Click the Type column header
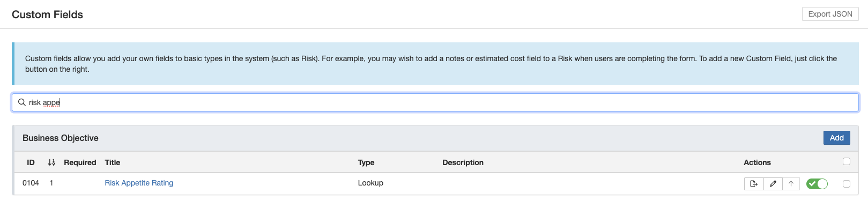The height and width of the screenshot is (223, 868). [366, 162]
